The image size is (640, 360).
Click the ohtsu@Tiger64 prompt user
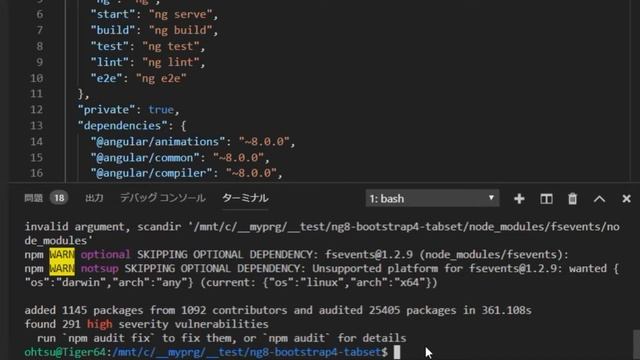click(65, 352)
